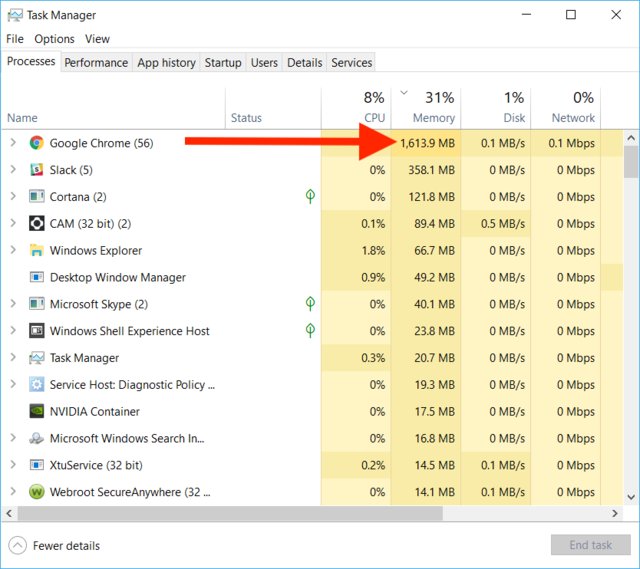The image size is (640, 569).
Task: Click the Cortana process icon
Action: (37, 197)
